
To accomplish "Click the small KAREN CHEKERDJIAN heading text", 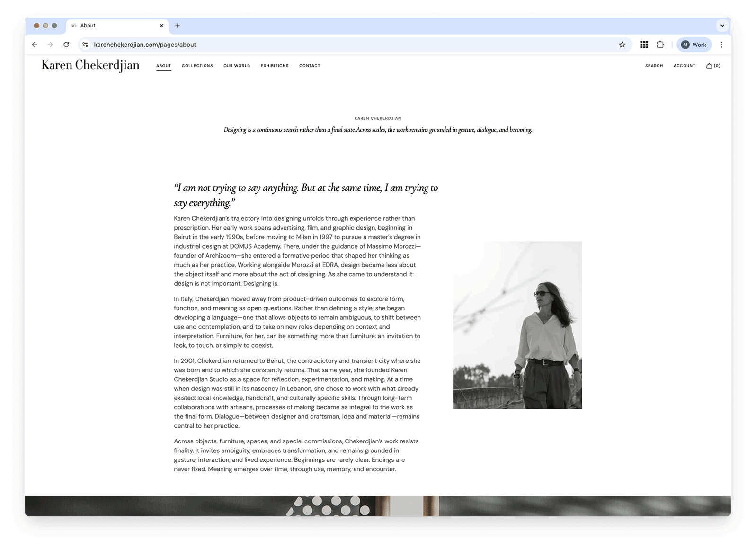I will coord(378,118).
